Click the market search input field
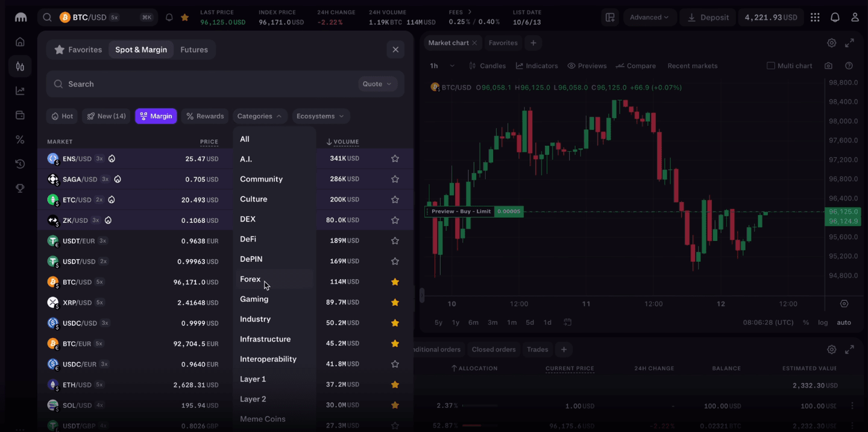This screenshot has width=868, height=432. tap(181, 84)
